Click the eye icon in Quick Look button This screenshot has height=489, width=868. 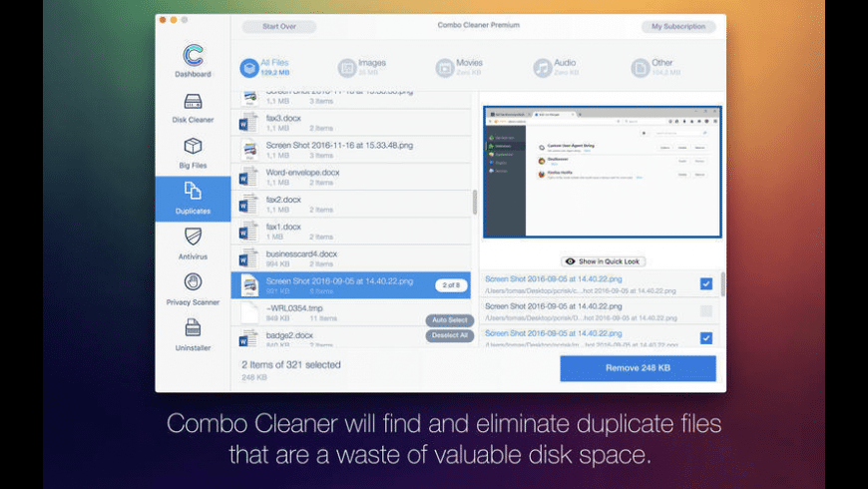coord(570,261)
